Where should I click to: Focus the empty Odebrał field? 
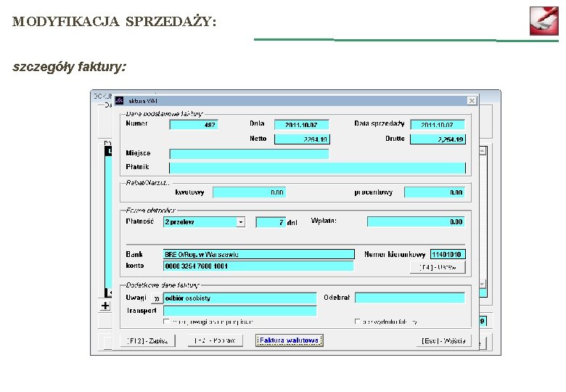(x=410, y=298)
